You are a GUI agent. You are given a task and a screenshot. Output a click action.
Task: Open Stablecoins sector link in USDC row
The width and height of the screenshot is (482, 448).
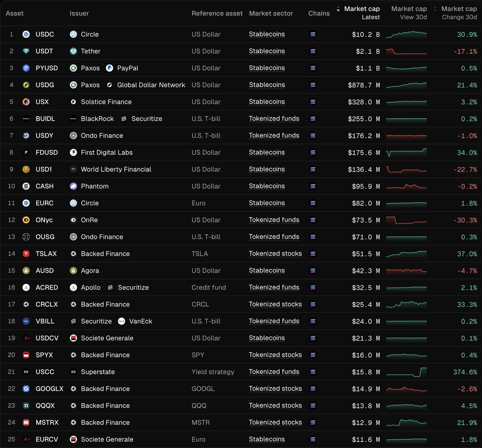(x=267, y=35)
